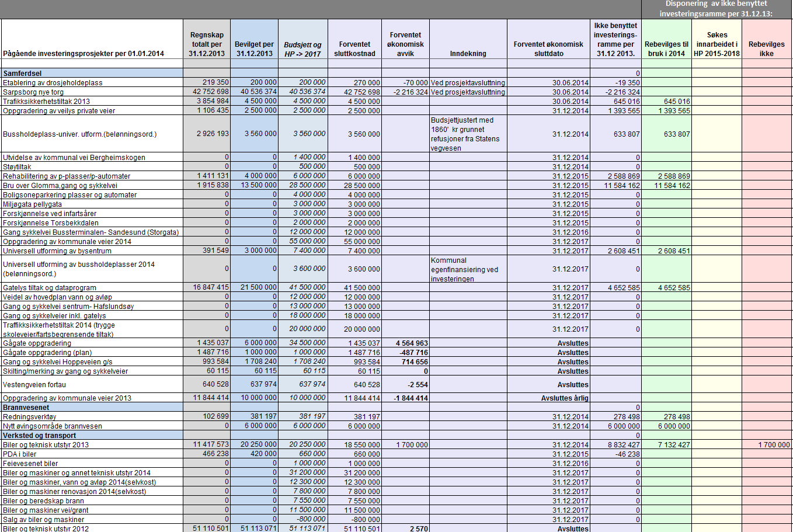Click 'Budsjettjustert med 1860' kr' inndekning note
The height and width of the screenshot is (532, 793).
(468, 134)
